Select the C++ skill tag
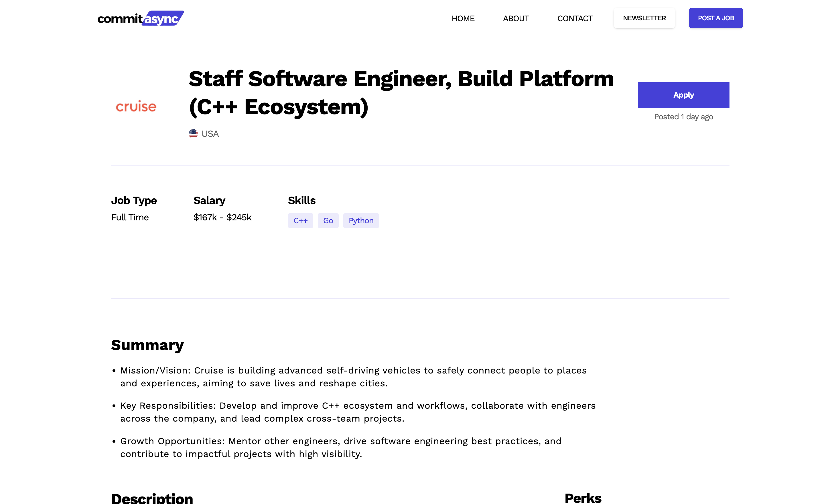This screenshot has height=504, width=840. point(300,221)
